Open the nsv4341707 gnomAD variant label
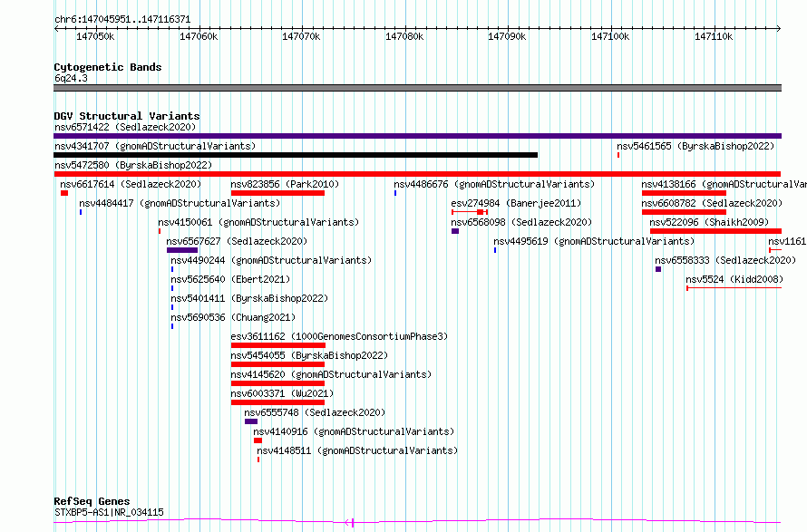807x532 pixels. tap(155, 146)
